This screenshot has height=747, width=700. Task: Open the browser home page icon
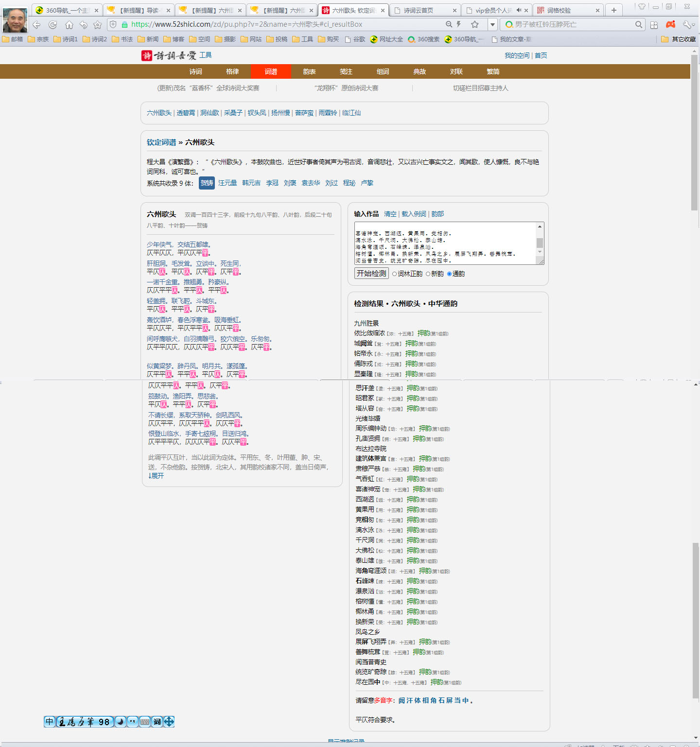[69, 24]
